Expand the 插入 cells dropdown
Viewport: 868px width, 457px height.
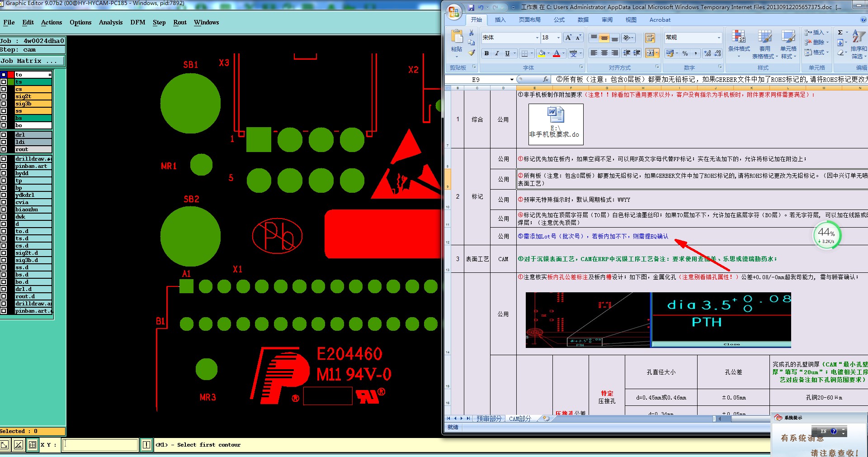pyautogui.click(x=828, y=33)
